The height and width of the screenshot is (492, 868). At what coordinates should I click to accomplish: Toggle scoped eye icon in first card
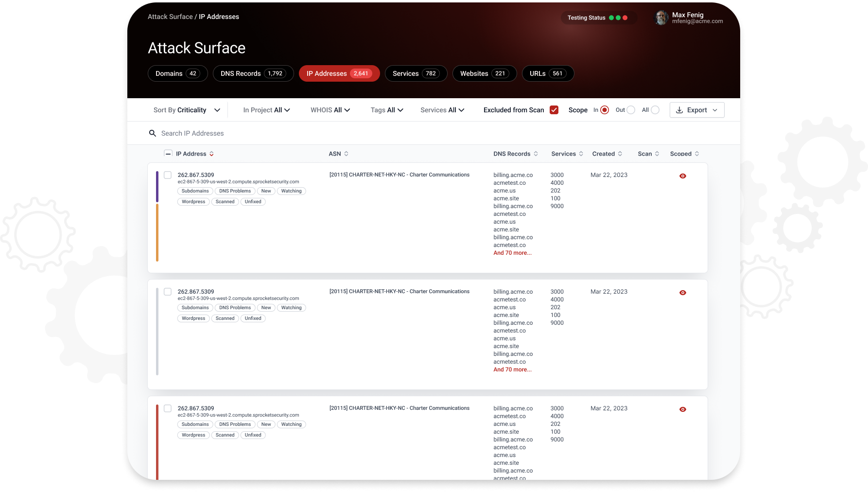683,176
